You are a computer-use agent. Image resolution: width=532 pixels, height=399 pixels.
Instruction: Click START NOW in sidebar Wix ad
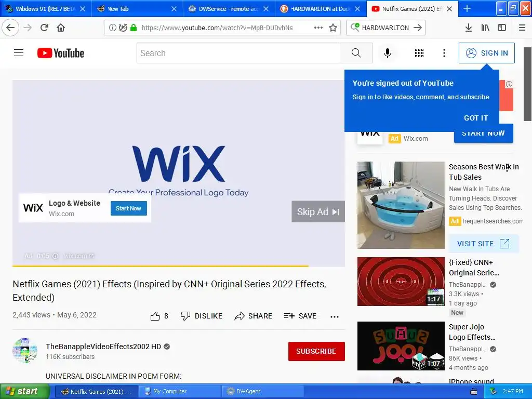click(484, 134)
